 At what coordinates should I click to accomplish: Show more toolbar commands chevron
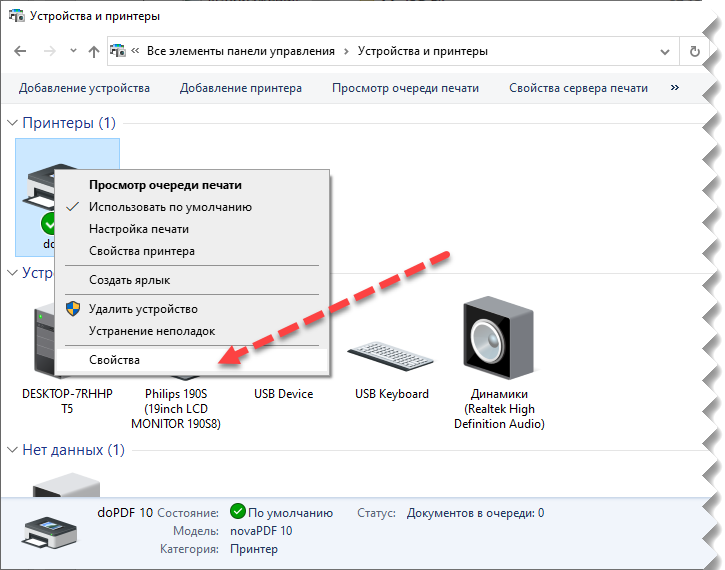(x=675, y=87)
